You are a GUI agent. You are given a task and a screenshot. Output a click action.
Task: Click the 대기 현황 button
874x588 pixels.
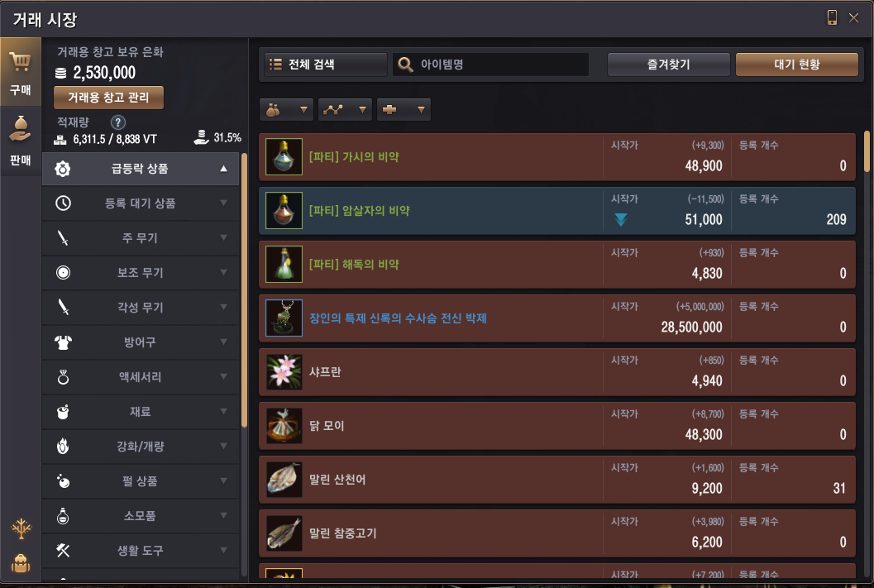[796, 65]
